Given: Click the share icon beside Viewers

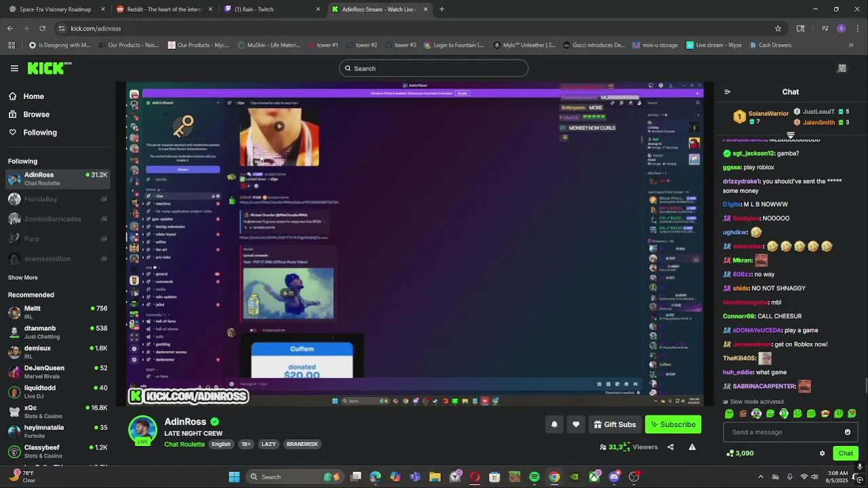Looking at the screenshot, I should pyautogui.click(x=671, y=447).
